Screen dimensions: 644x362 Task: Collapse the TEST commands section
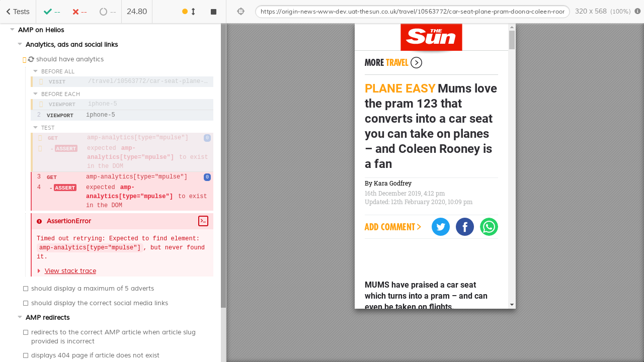(x=36, y=128)
